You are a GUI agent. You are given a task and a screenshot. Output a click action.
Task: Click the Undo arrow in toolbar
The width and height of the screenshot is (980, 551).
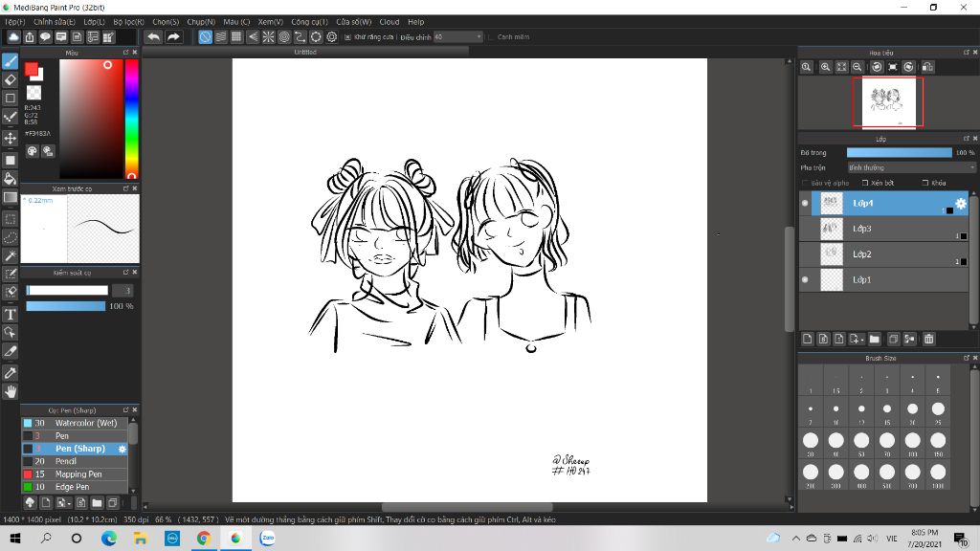pos(154,37)
